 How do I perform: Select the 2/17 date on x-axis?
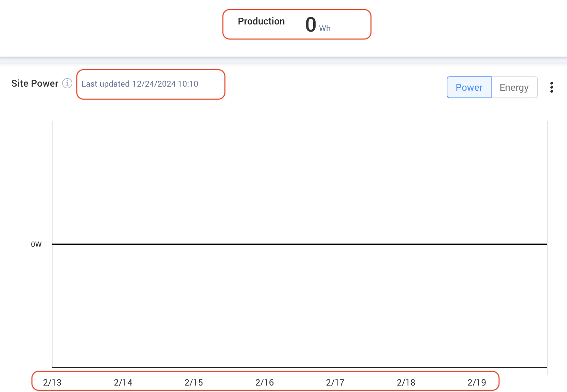[335, 382]
